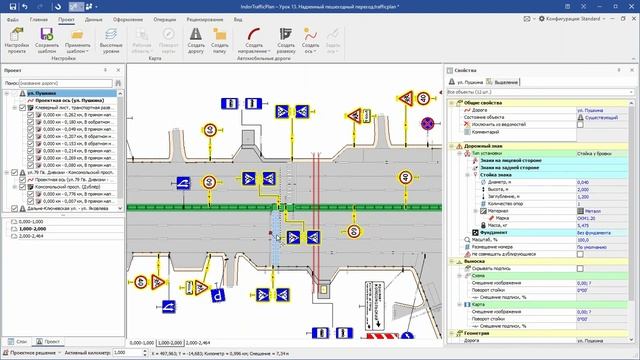Open 2,000-2,464 sheet tab below map
The width and height of the screenshot is (640, 360).
tap(198, 343)
